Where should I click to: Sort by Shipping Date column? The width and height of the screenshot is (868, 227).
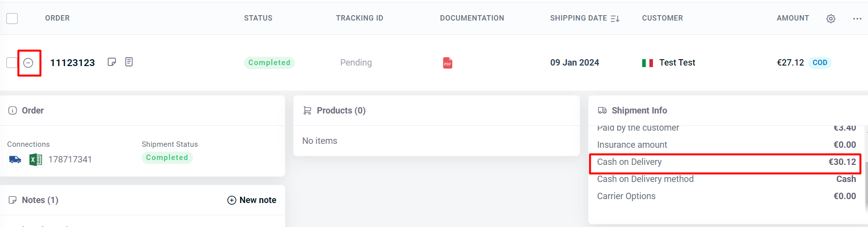615,19
